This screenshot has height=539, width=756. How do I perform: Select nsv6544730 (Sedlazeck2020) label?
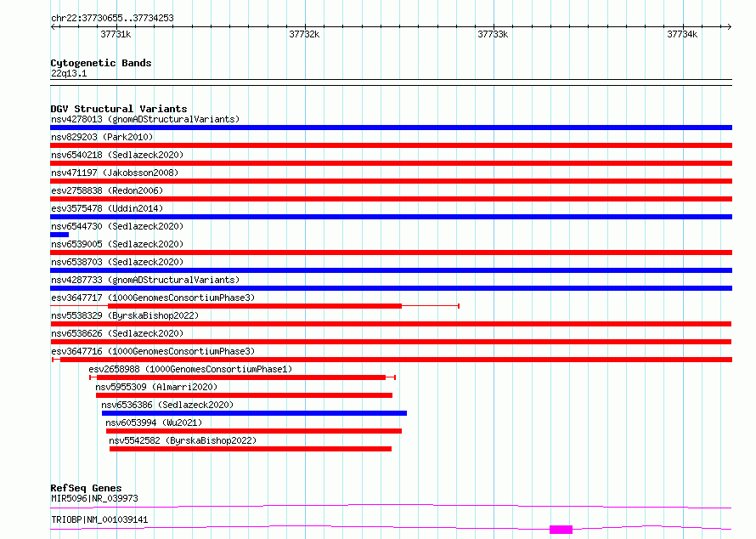(117, 226)
